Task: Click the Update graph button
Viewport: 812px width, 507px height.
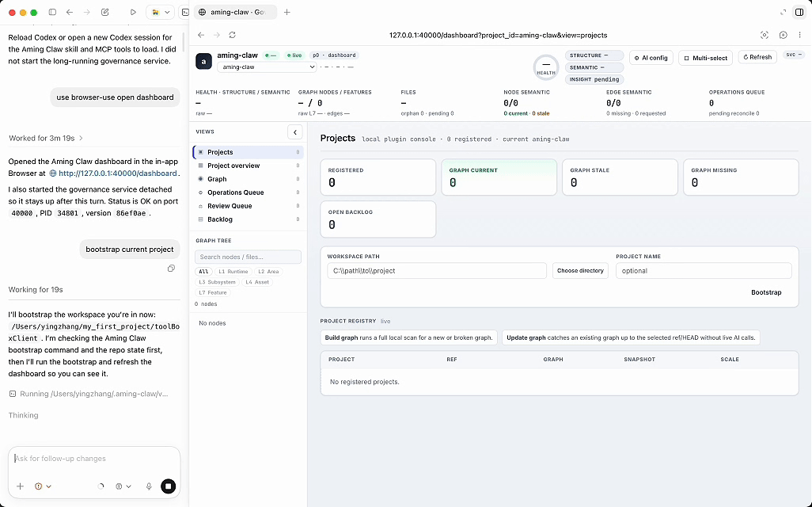Action: click(x=631, y=337)
